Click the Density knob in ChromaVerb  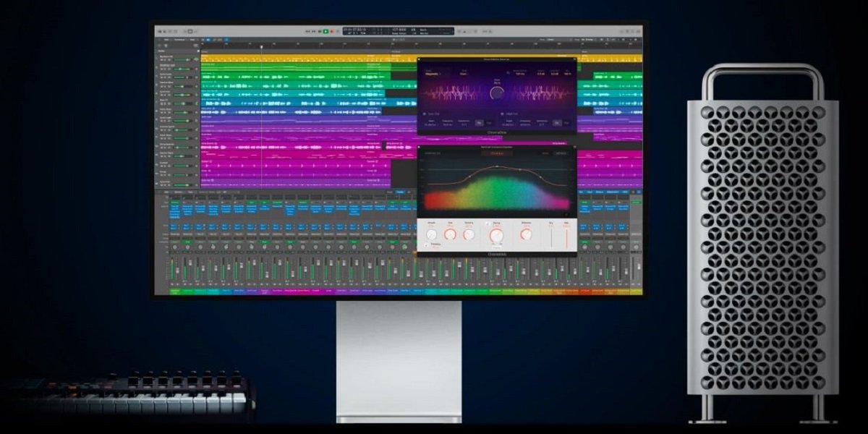point(469,234)
